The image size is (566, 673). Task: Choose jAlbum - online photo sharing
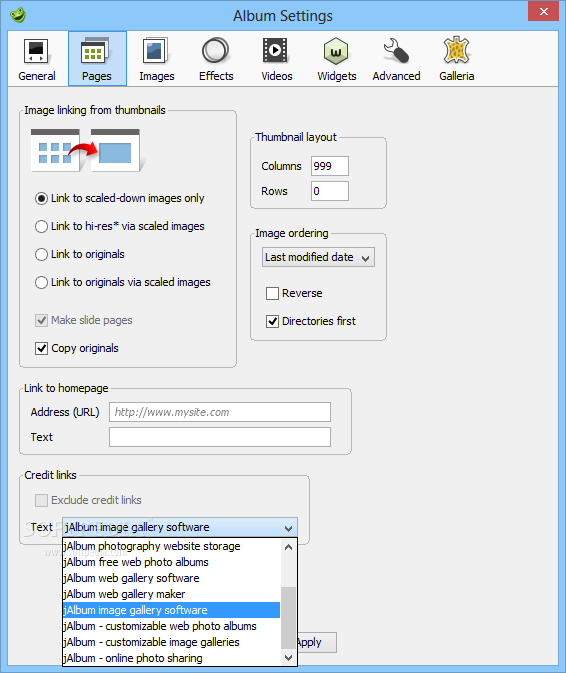tap(172, 658)
